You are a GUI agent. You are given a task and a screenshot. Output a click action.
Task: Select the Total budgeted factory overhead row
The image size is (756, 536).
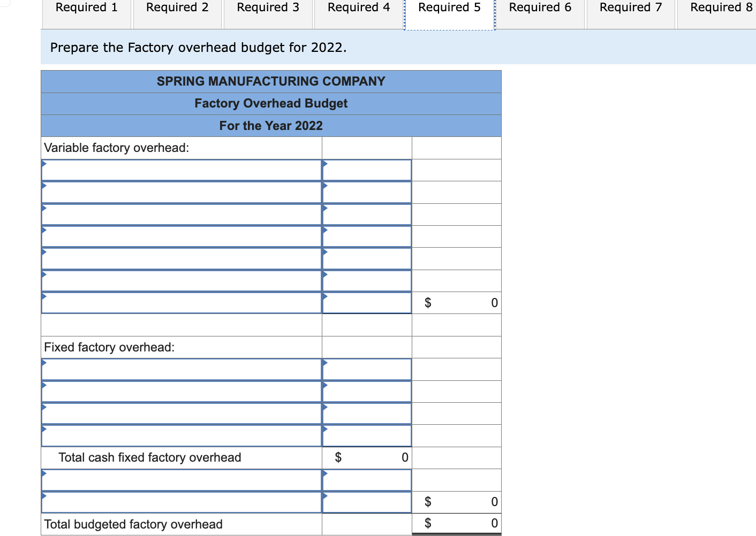tap(181, 524)
